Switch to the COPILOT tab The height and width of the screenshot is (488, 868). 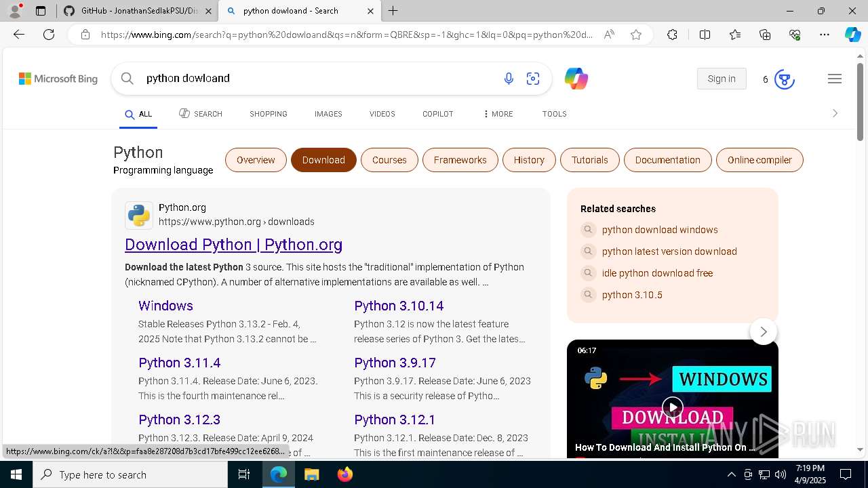438,114
